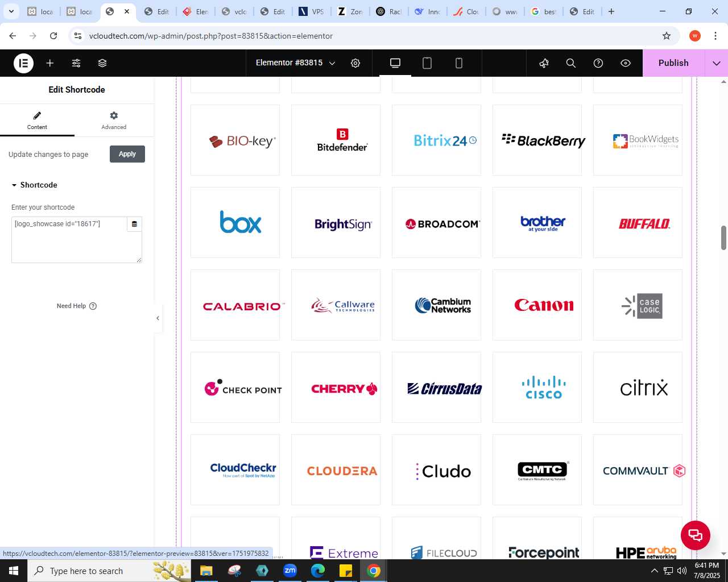This screenshot has width=728, height=582.
Task: Click the preview vertical scrollbar thumb
Action: point(723,238)
